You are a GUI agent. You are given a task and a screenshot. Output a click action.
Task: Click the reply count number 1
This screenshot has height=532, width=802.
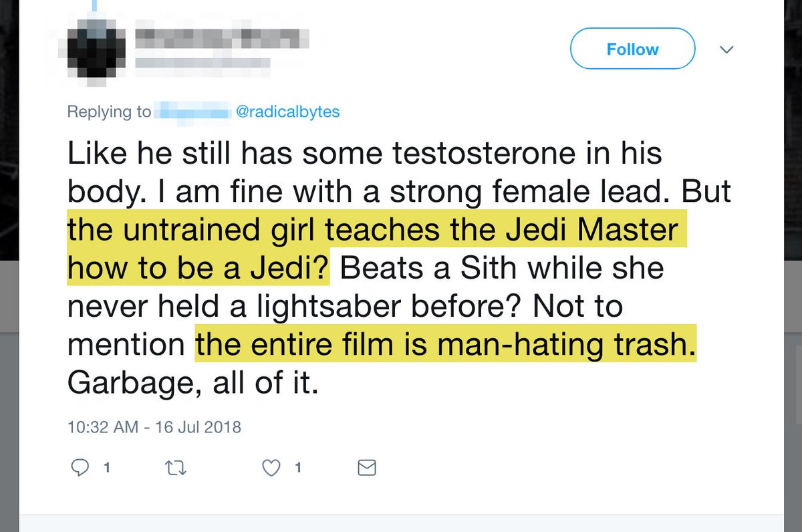[106, 468]
